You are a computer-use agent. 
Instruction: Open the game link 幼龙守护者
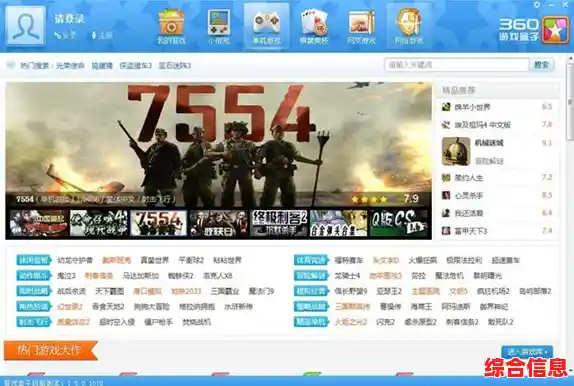pos(75,260)
